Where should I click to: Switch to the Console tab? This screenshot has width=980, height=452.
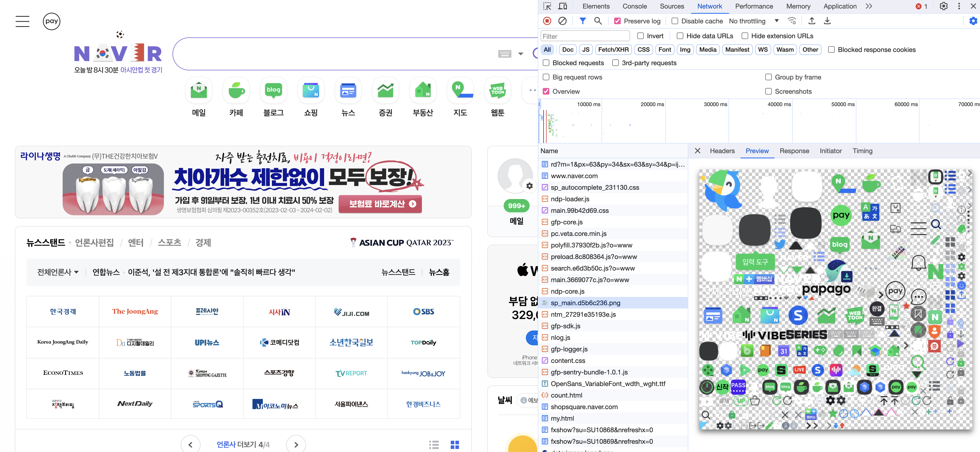[634, 6]
